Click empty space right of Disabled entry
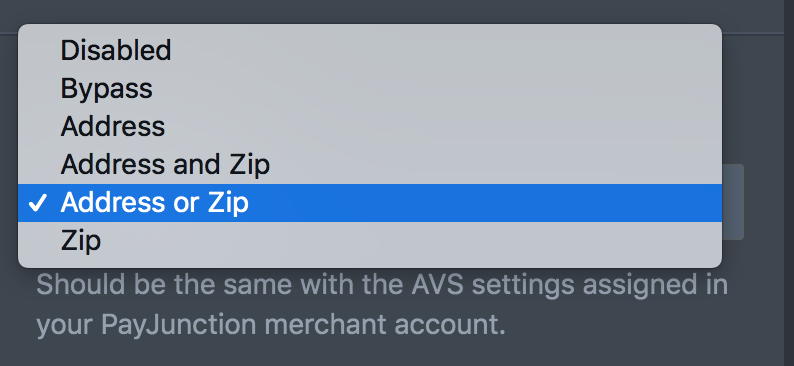This screenshot has width=794, height=366. [446, 50]
